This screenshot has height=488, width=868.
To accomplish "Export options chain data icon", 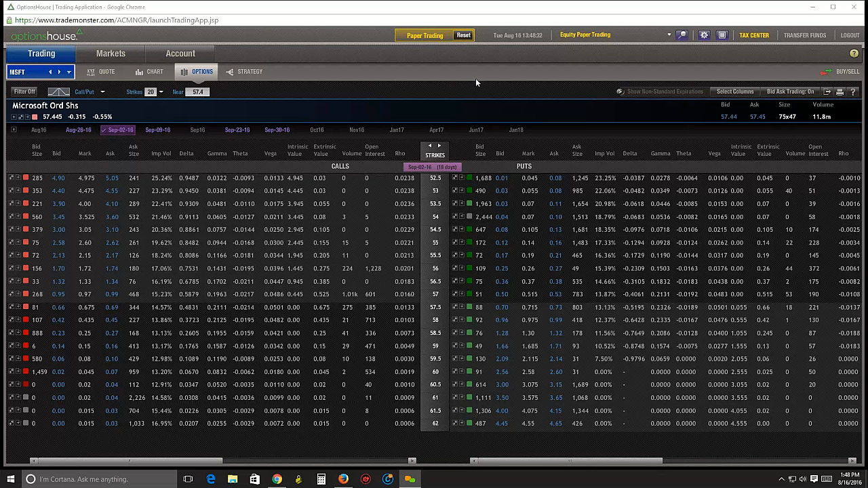I will pos(827,91).
